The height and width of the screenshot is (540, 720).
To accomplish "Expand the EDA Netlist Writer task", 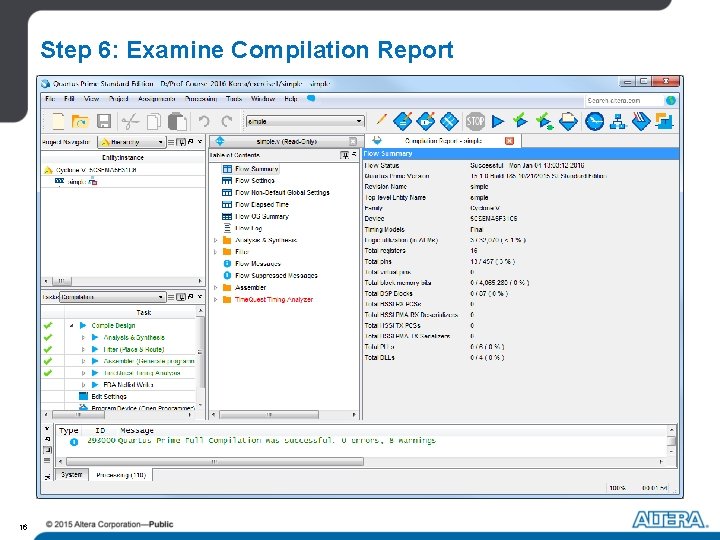I will [x=83, y=385].
